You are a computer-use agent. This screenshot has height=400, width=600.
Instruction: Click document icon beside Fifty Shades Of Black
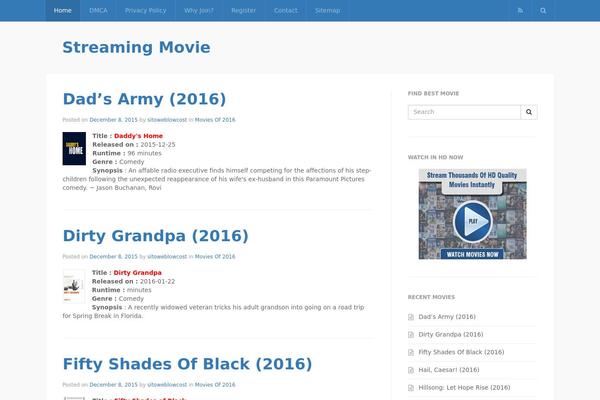tap(411, 352)
